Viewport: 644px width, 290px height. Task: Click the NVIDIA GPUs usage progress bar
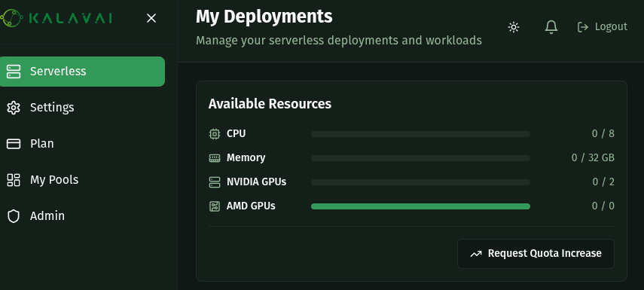pos(420,182)
